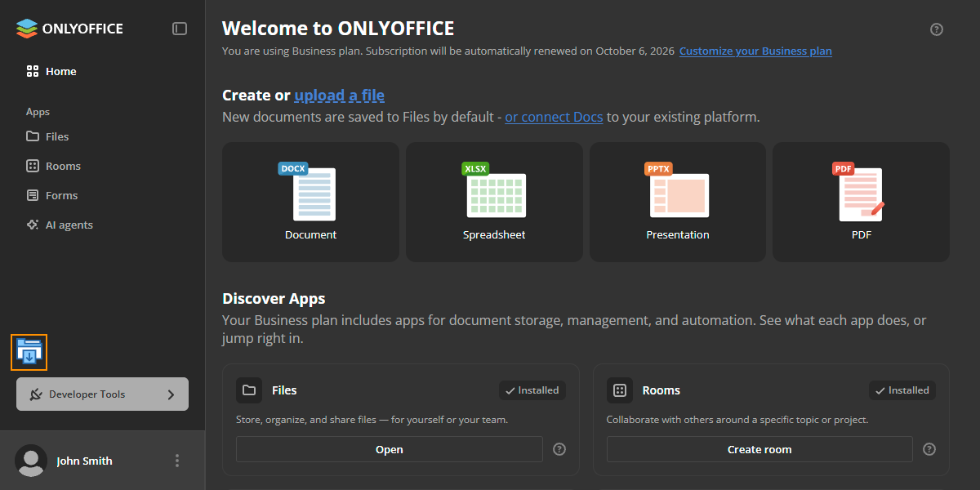Click the Discover Apps heading
This screenshot has height=490, width=980.
274,298
